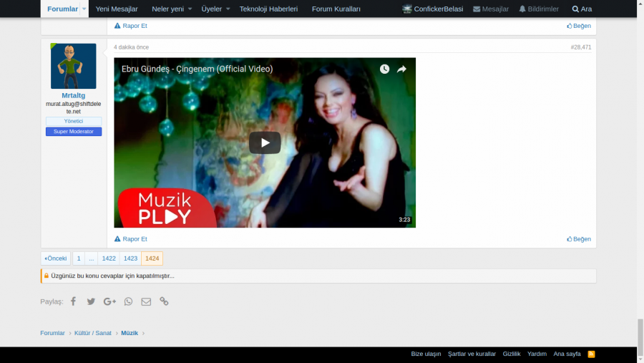Image resolution: width=644 pixels, height=363 pixels.
Task: Open Mesajlar inbox in navigation bar
Action: (x=490, y=9)
